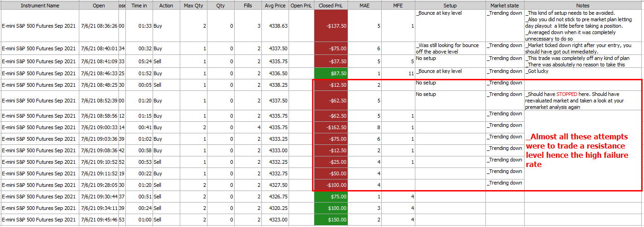Click the green $87.50 PnL cell

[x=331, y=73]
